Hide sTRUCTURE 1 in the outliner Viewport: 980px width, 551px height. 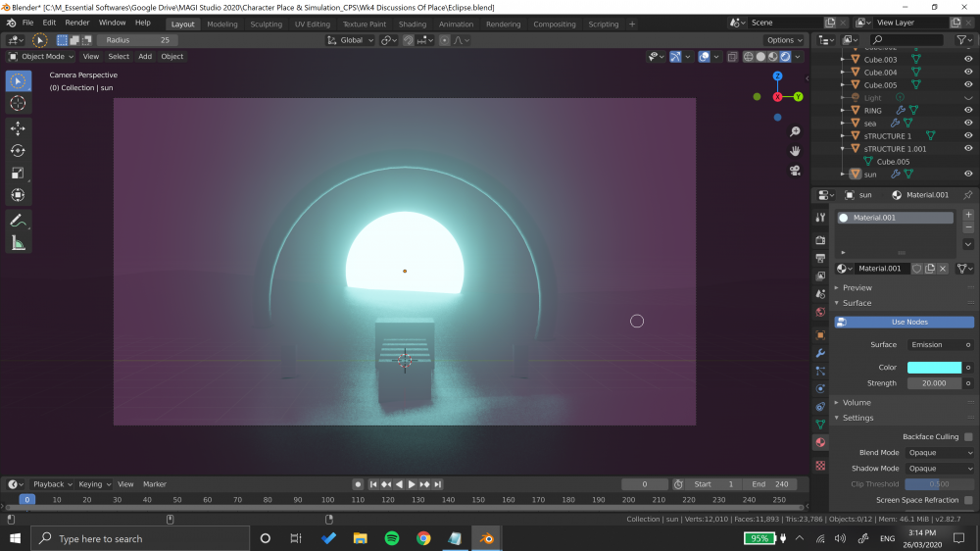[x=968, y=135]
